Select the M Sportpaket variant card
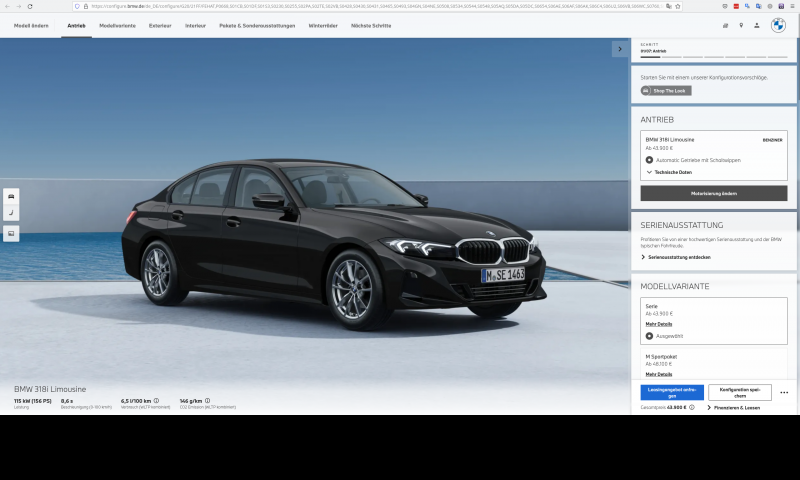Screen dimensions: 800x480 pyautogui.click(x=714, y=364)
